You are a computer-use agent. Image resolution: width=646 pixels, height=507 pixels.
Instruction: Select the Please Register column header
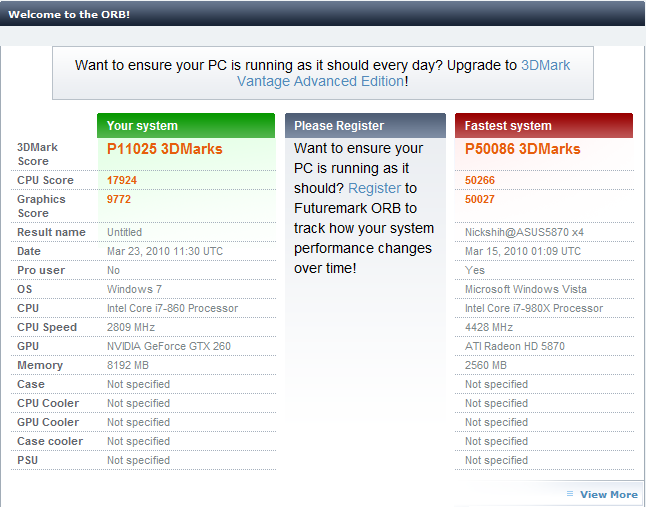point(365,126)
